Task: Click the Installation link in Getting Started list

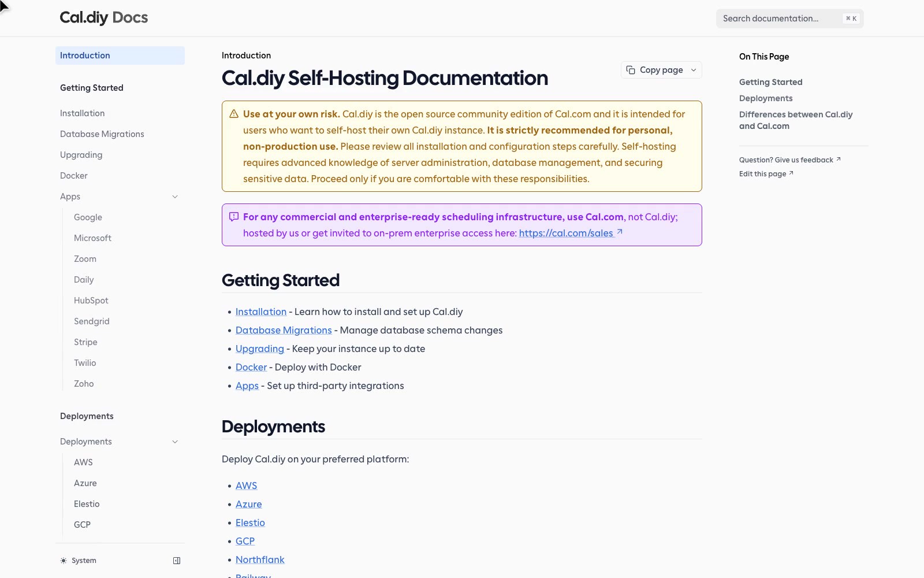Action: coord(261,312)
